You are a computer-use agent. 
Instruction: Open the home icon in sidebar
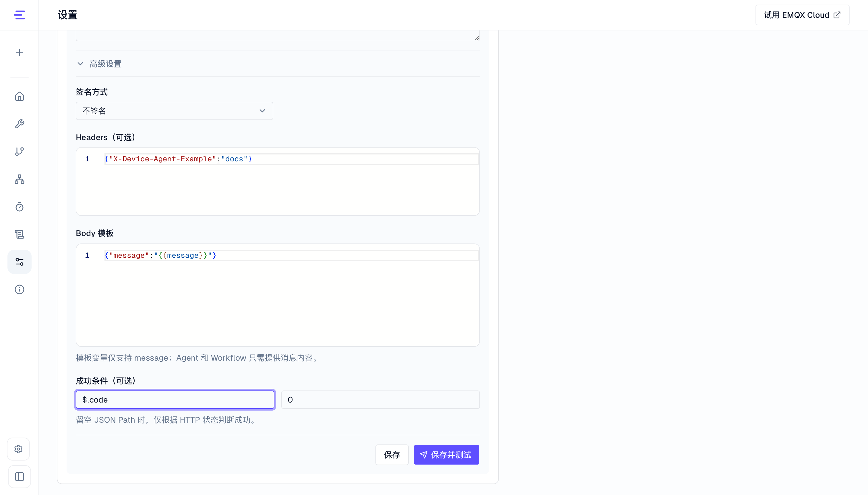click(x=19, y=96)
